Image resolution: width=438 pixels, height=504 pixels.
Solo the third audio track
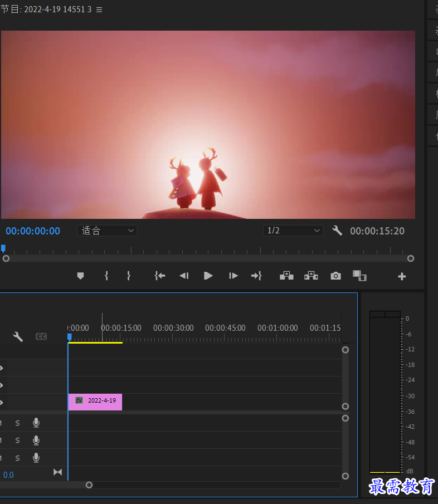pyautogui.click(x=18, y=458)
